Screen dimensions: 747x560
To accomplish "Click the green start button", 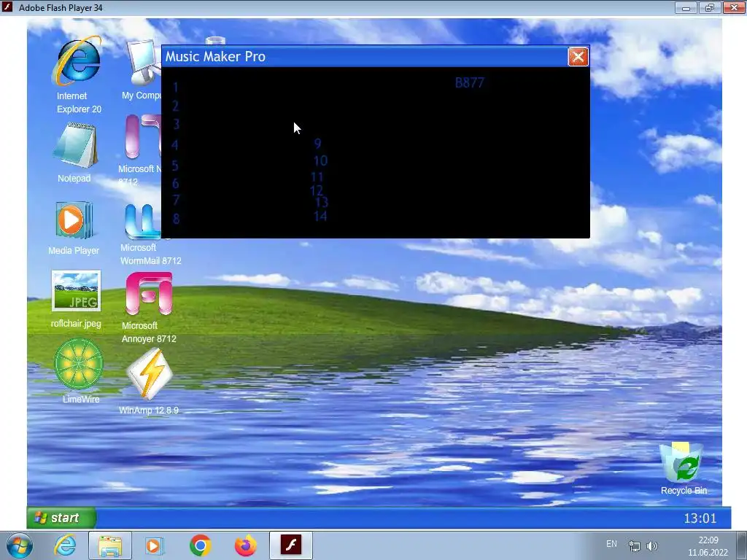I will (x=61, y=518).
